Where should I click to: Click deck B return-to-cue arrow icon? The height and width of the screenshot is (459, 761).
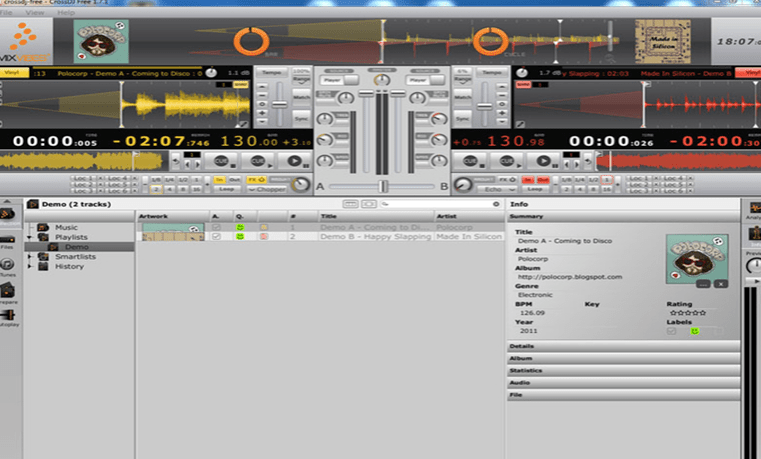(x=587, y=161)
